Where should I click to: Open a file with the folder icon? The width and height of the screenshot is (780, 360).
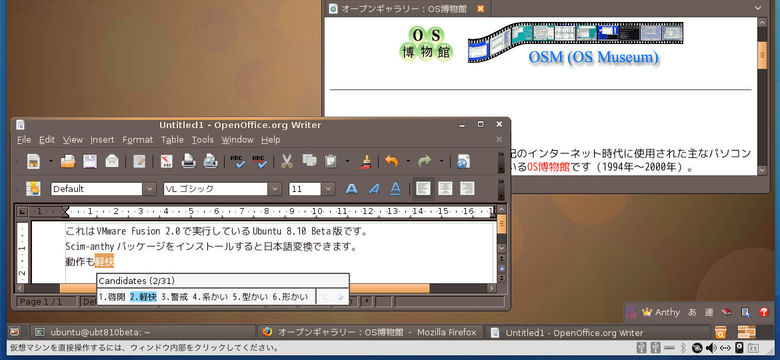click(68, 161)
